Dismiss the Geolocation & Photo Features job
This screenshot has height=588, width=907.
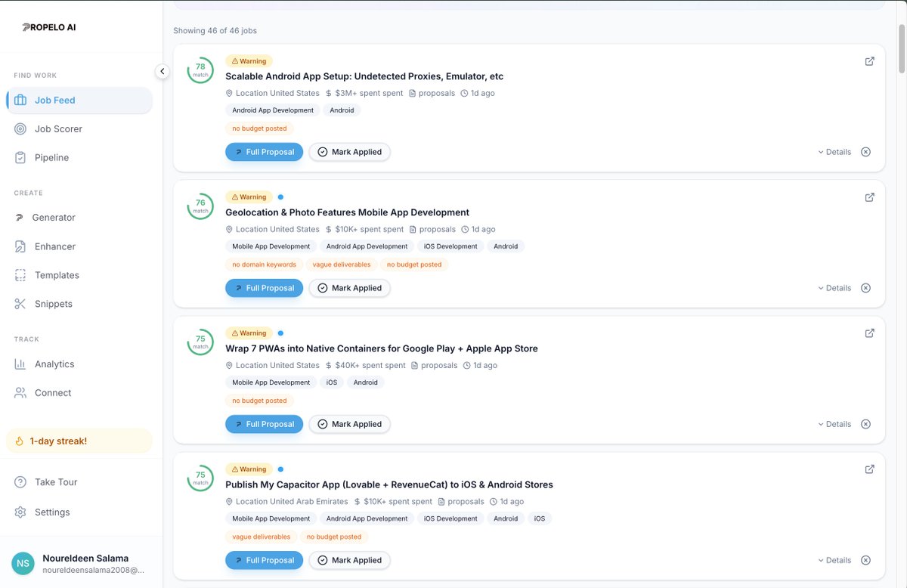pos(865,288)
